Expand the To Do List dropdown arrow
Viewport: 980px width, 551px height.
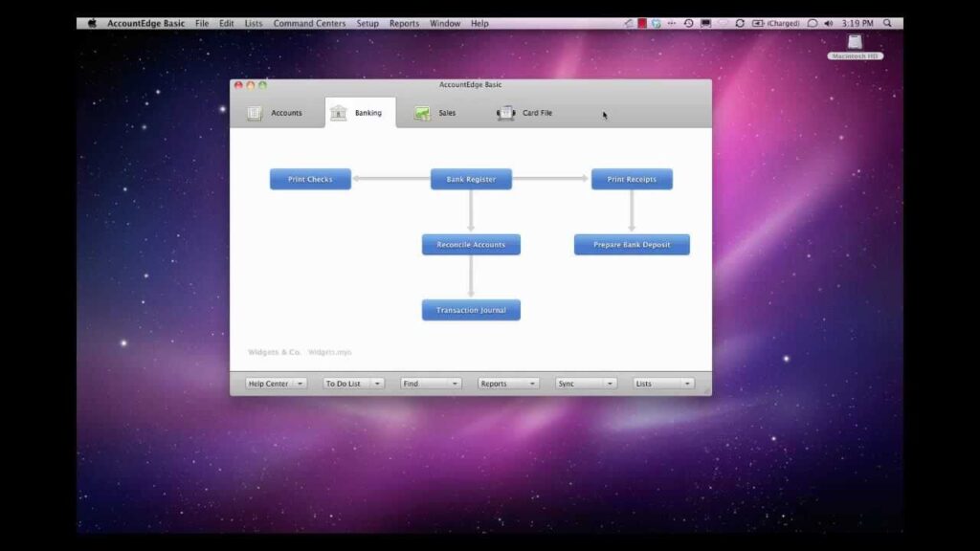(x=377, y=384)
